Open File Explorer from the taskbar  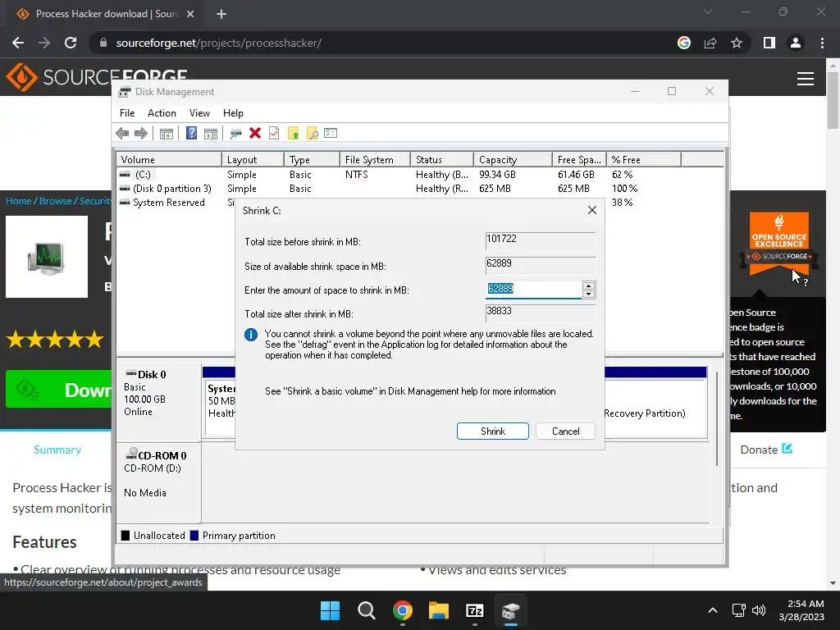pyautogui.click(x=438, y=610)
